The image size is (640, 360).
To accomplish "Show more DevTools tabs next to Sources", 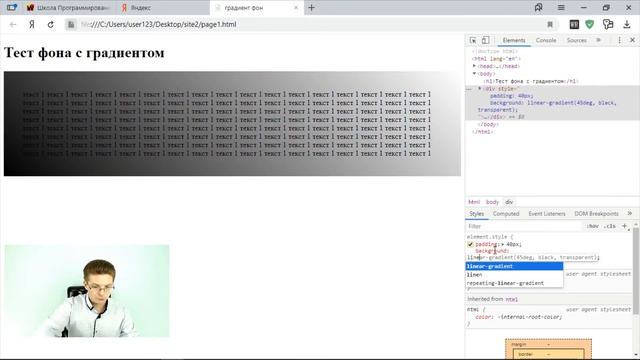I will [598, 40].
